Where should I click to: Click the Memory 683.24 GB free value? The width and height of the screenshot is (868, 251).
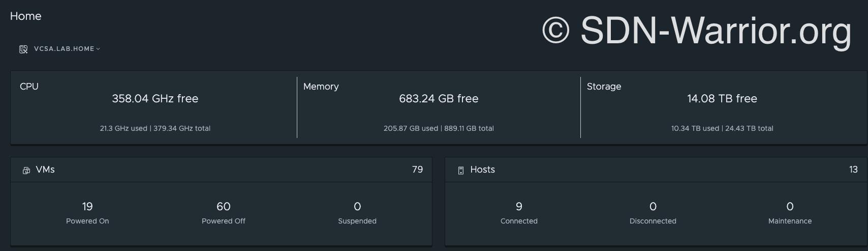[439, 99]
